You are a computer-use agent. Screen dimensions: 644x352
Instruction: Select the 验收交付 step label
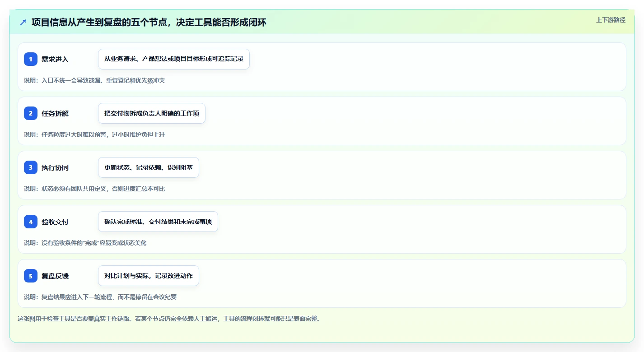click(x=55, y=222)
